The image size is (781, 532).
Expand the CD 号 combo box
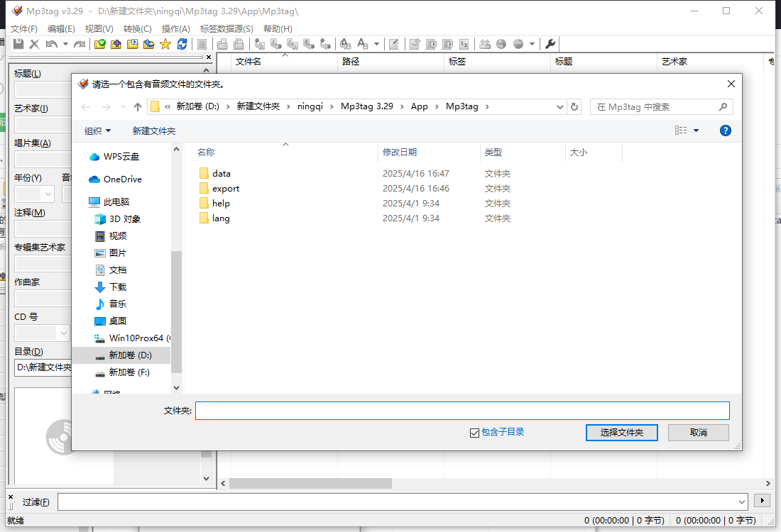(63, 333)
